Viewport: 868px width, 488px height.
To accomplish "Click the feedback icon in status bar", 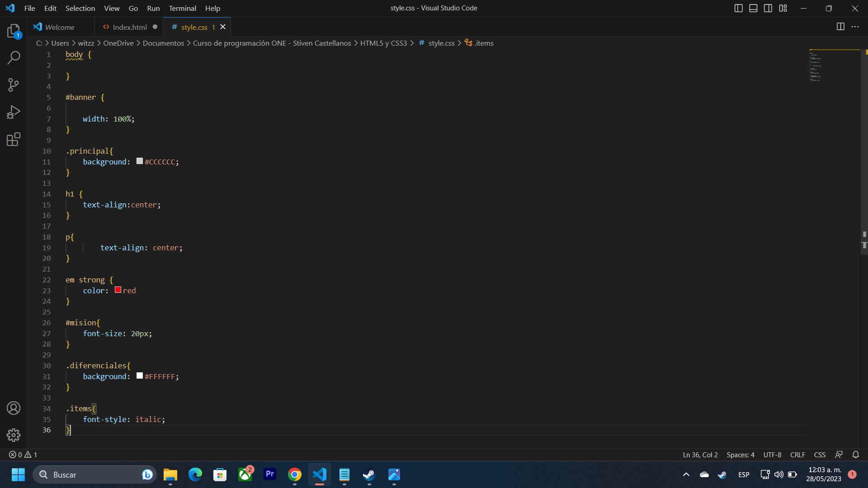I will [x=839, y=455].
